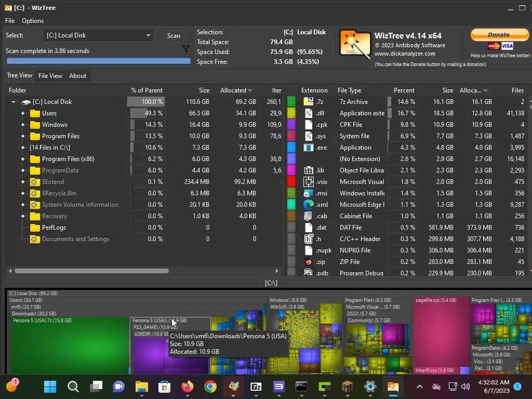532x399 pixels.
Task: Show hidden system tray icons
Action: 419,387
